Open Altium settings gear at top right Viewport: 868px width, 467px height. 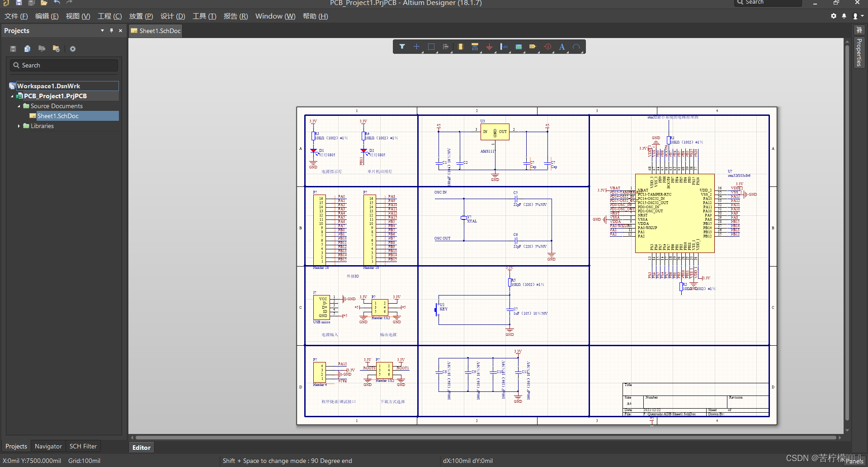coord(834,16)
